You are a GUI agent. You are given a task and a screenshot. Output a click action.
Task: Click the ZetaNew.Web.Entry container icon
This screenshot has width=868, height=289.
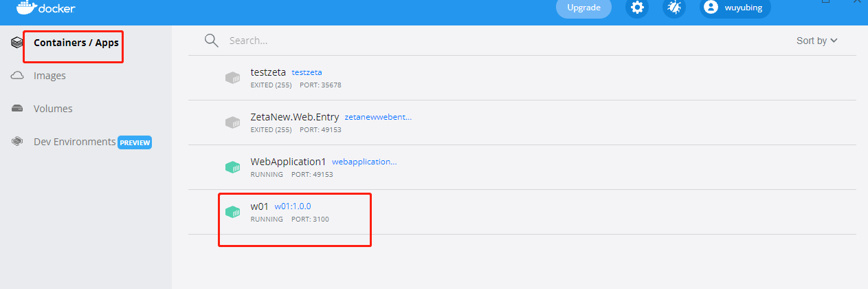click(233, 122)
